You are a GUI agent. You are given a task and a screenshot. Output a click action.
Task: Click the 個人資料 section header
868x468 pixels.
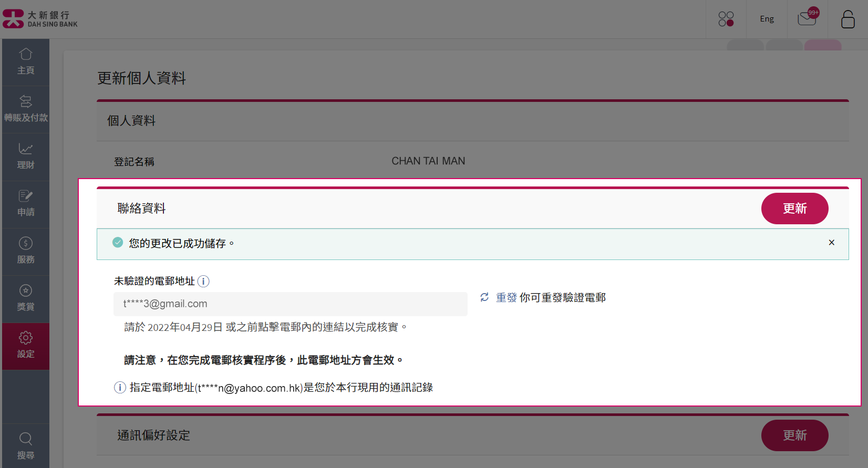point(473,121)
